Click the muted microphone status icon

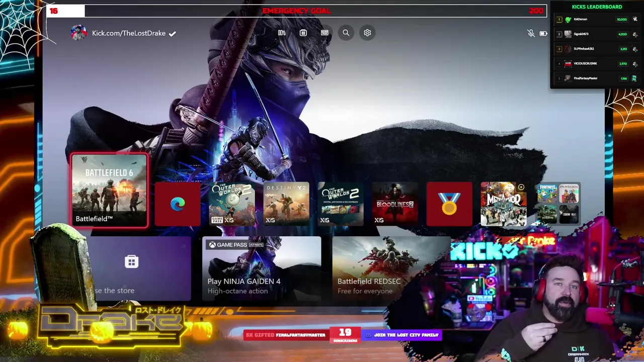click(531, 33)
